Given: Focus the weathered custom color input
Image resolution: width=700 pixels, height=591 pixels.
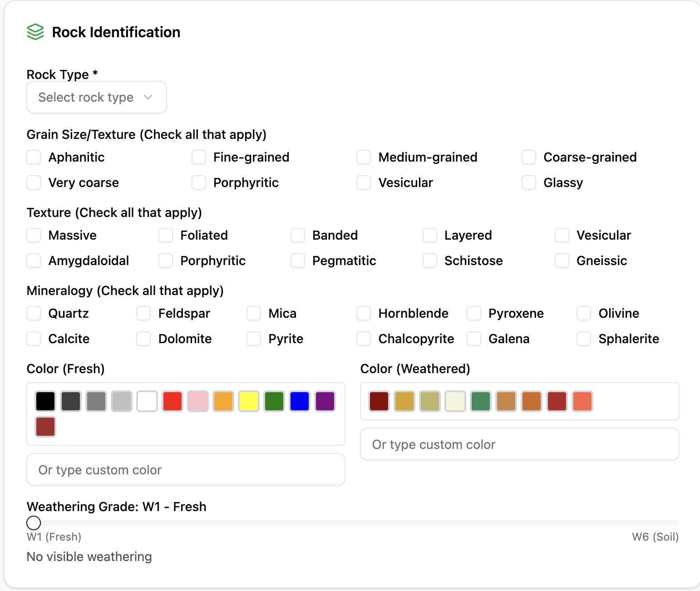Looking at the screenshot, I should coord(519,444).
